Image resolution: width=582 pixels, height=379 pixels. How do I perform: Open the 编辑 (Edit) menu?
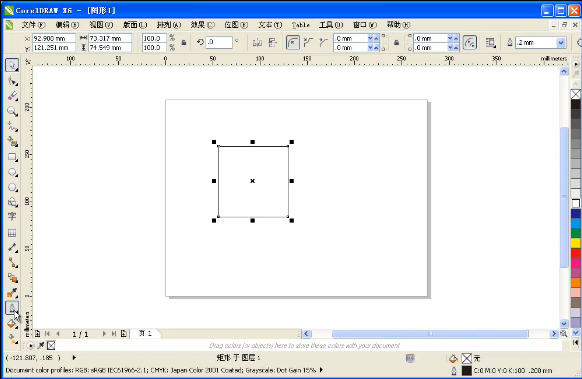[x=67, y=25]
